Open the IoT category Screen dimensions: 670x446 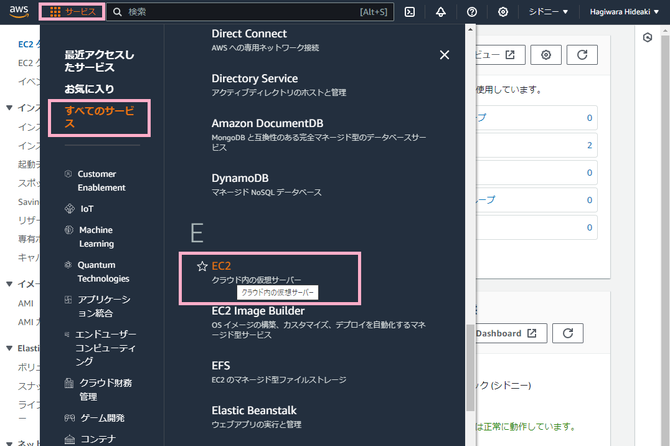(x=87, y=209)
